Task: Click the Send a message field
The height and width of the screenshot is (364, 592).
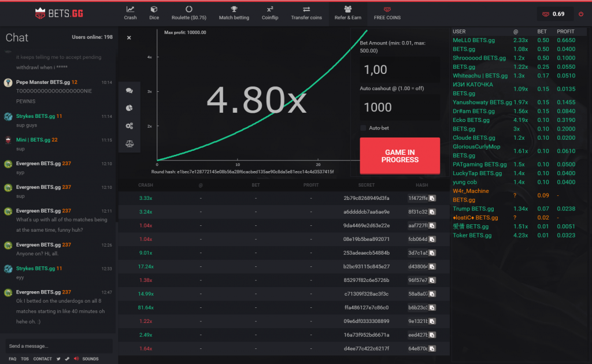Action: coord(58,346)
